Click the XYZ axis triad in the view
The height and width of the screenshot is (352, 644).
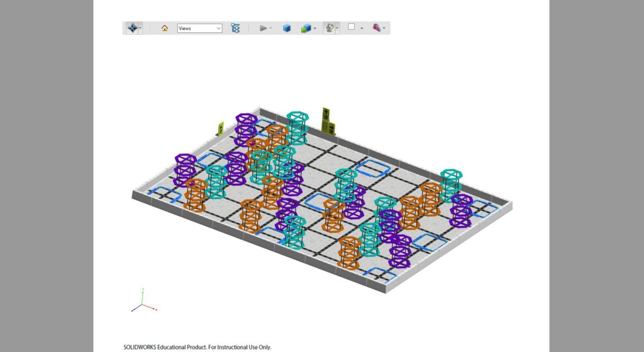coord(143,301)
